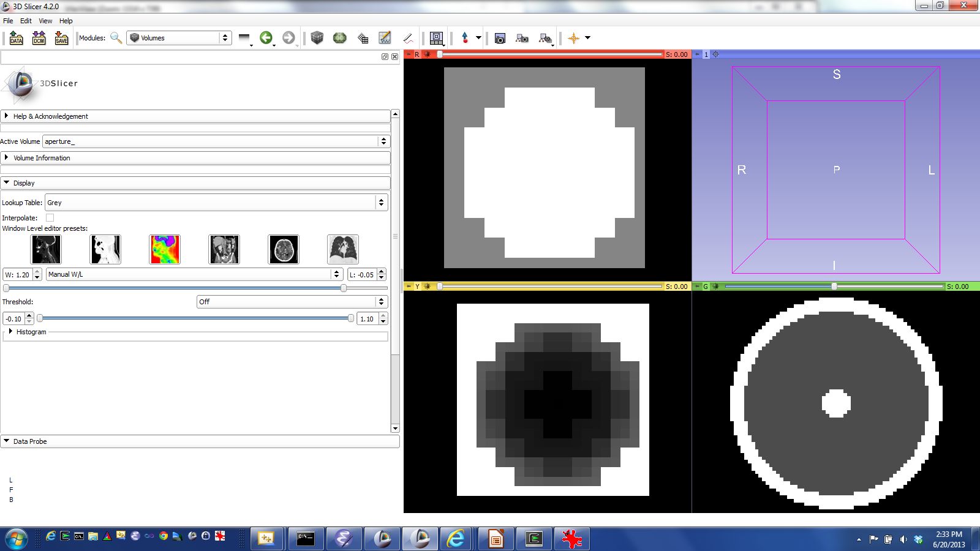Expand the Volume Information section
The width and height of the screenshot is (980, 551).
click(x=42, y=158)
